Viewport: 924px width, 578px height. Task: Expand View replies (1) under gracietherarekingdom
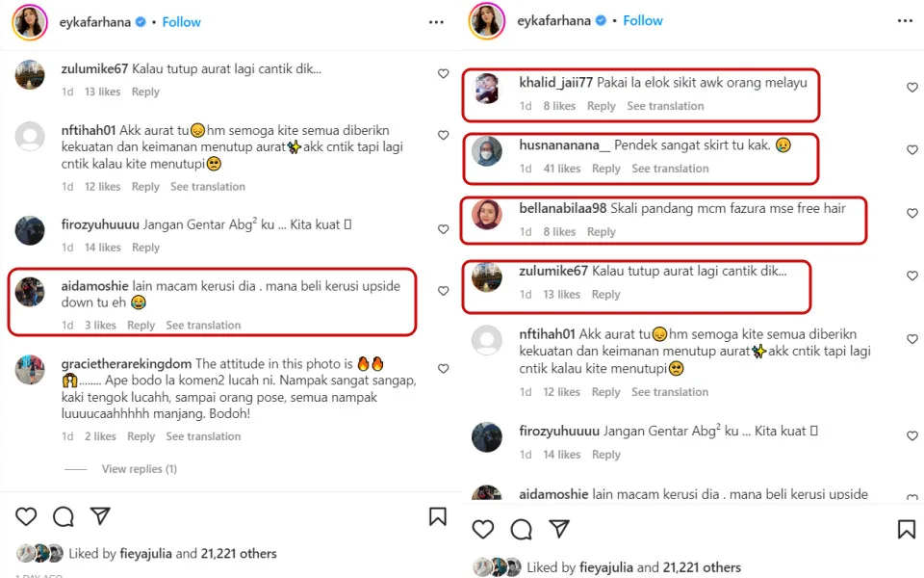[x=139, y=469]
